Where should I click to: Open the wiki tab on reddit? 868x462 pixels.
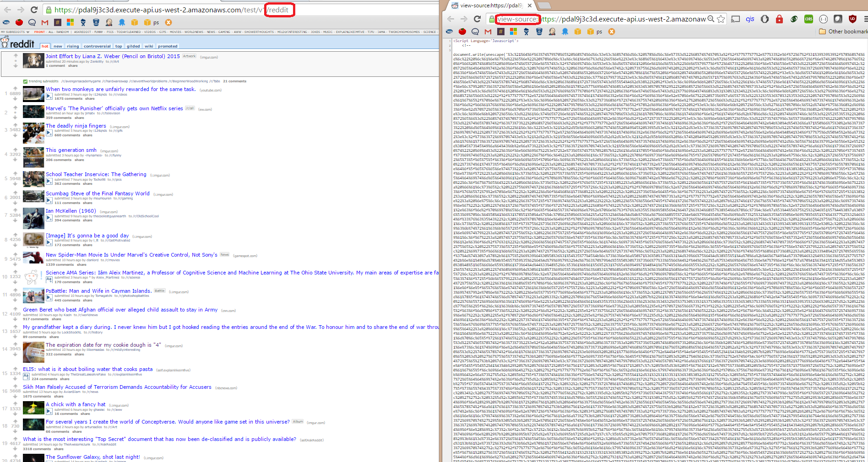[x=149, y=46]
